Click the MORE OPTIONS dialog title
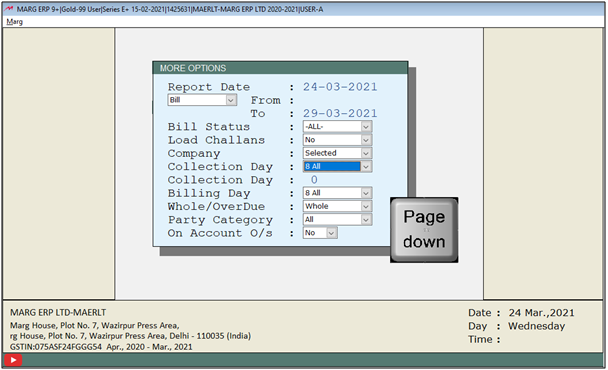Screen dimensions: 608x370 click(193, 68)
